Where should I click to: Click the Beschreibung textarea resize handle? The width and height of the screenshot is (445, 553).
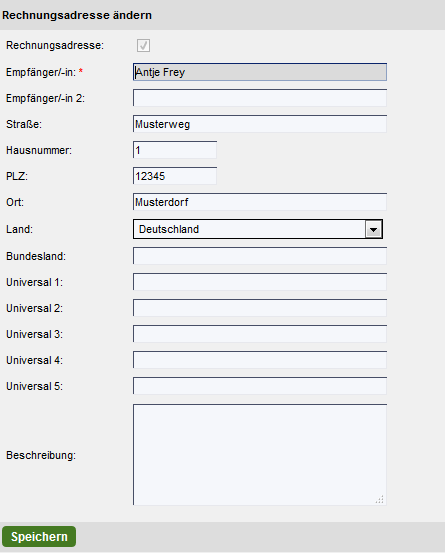tap(380, 500)
